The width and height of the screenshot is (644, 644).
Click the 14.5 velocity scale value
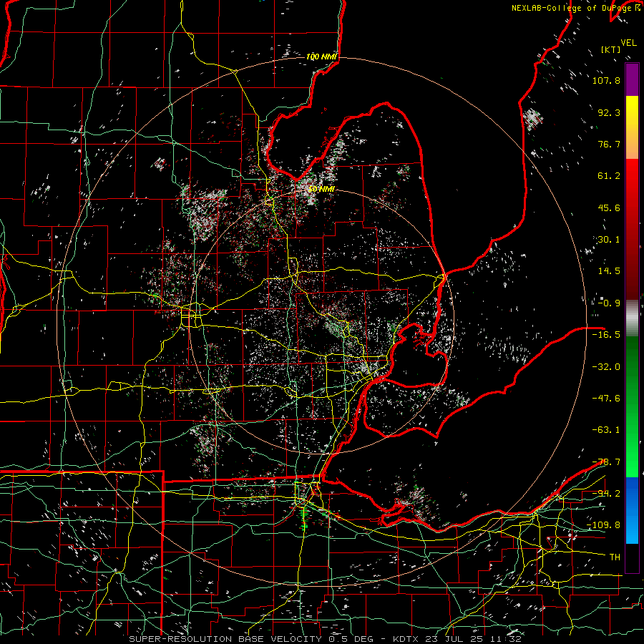[609, 271]
